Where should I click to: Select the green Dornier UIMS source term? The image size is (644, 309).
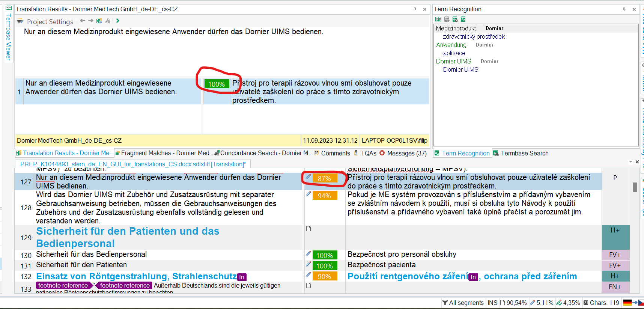pos(453,61)
